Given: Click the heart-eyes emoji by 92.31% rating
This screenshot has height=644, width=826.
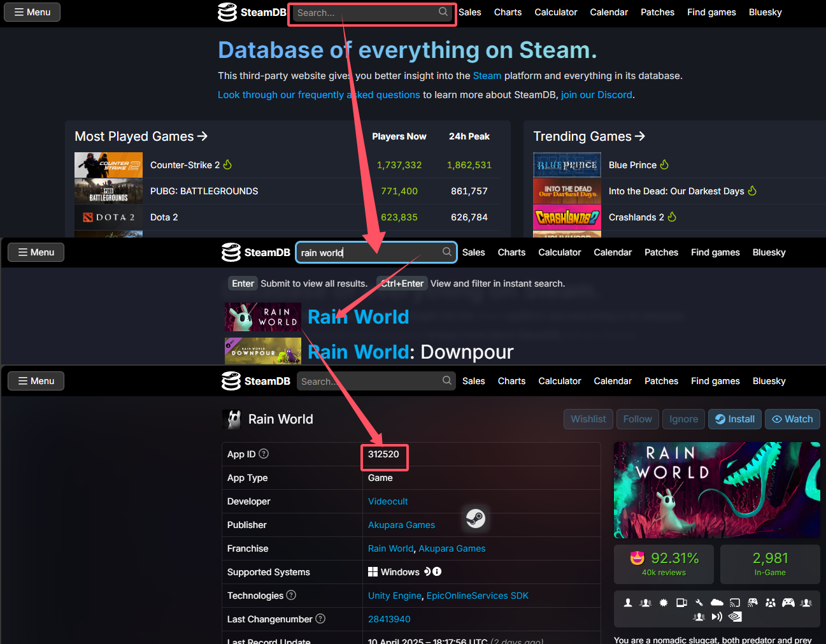Looking at the screenshot, I should point(637,558).
